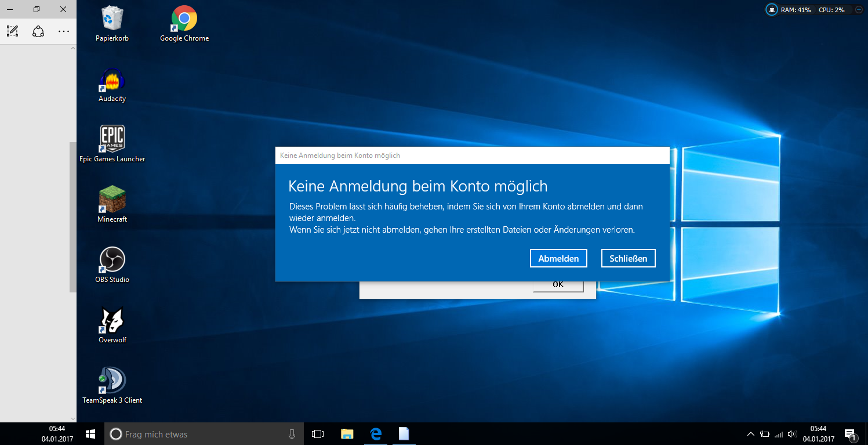868x445 pixels.
Task: Open the Web Note pen tool
Action: pos(12,31)
